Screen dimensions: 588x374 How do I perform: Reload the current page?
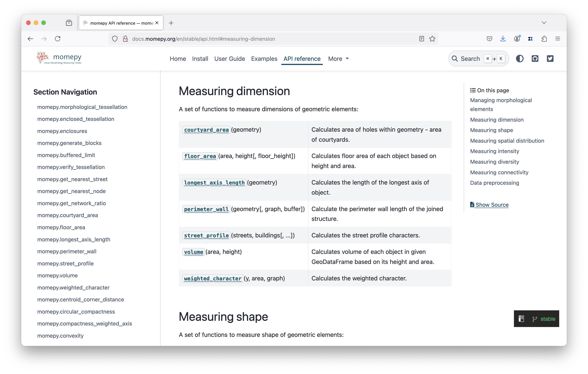coord(58,39)
